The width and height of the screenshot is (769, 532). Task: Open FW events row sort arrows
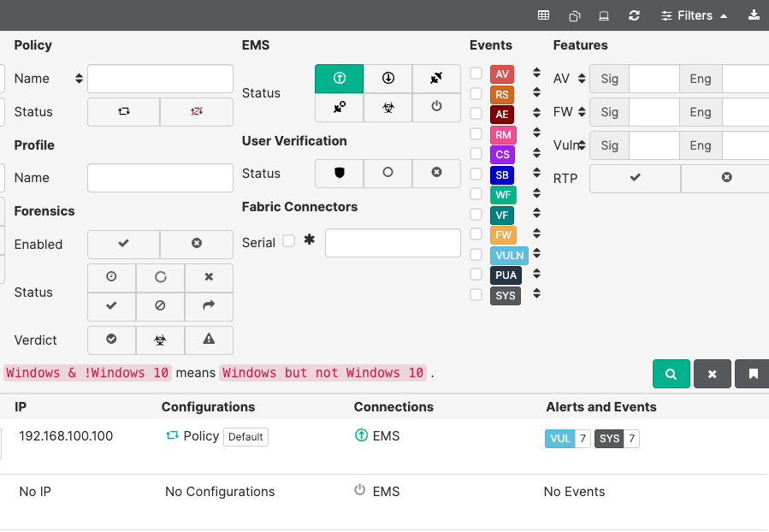tap(536, 233)
